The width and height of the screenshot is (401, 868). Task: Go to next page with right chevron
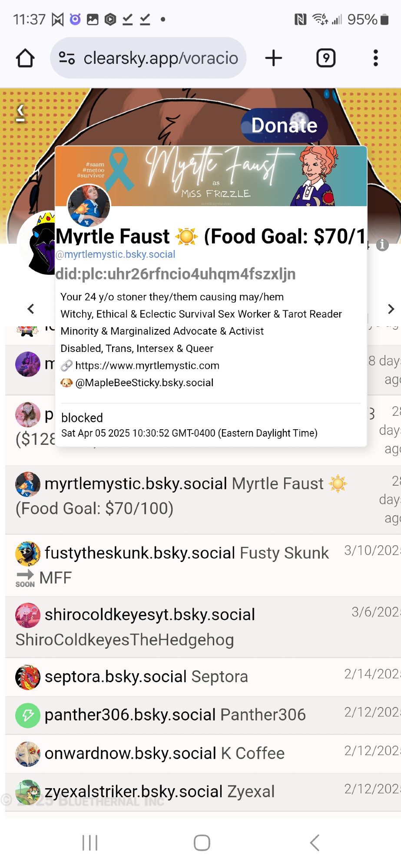point(391,309)
